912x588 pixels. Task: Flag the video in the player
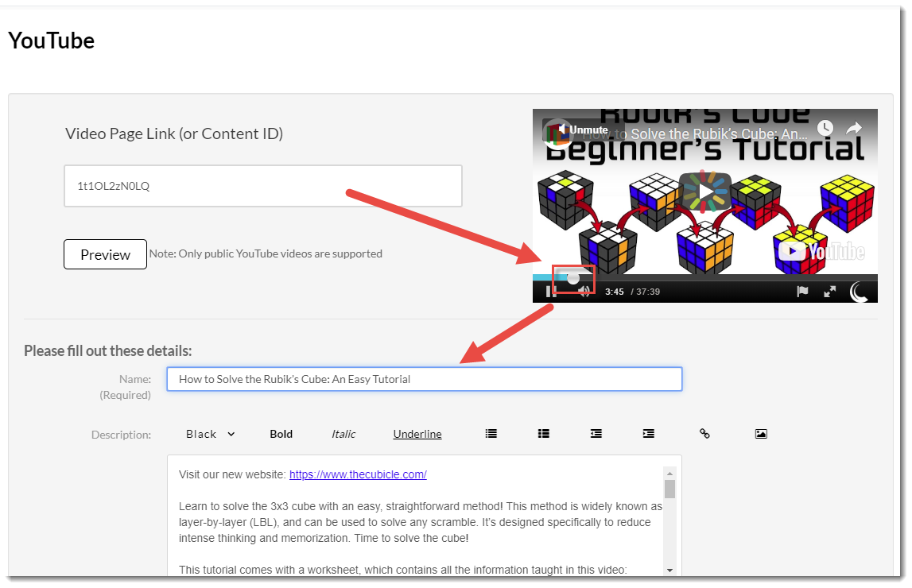point(802,292)
